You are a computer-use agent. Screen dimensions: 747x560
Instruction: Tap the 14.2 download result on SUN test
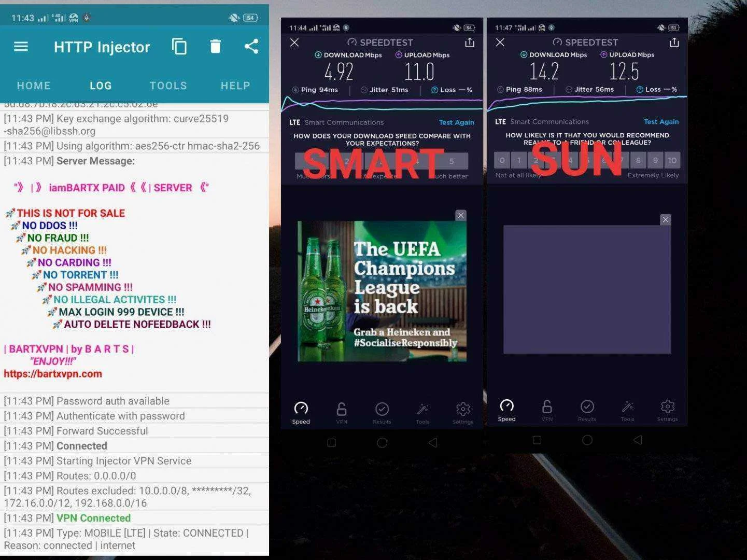point(544,71)
